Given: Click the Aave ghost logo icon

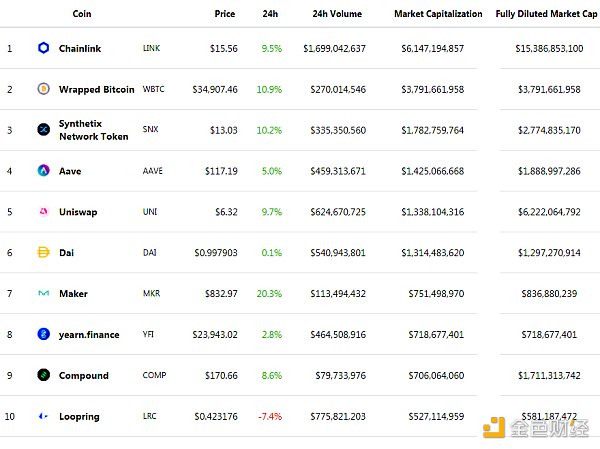Looking at the screenshot, I should [43, 171].
